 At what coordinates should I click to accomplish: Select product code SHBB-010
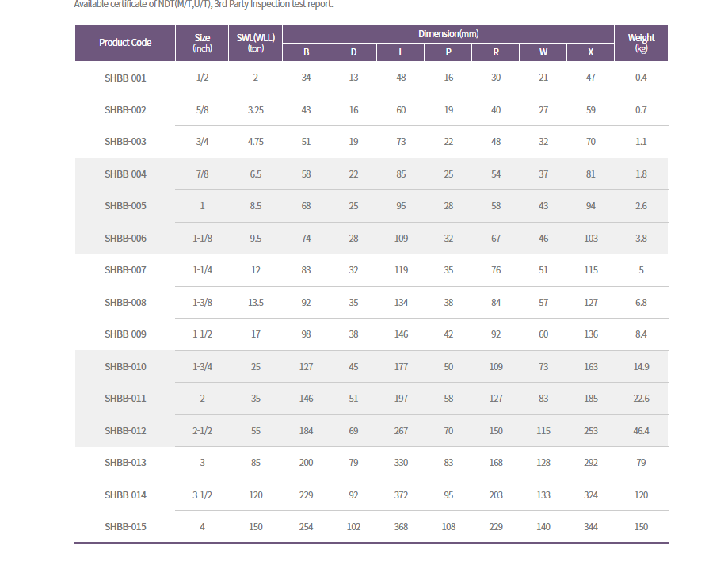(125, 367)
